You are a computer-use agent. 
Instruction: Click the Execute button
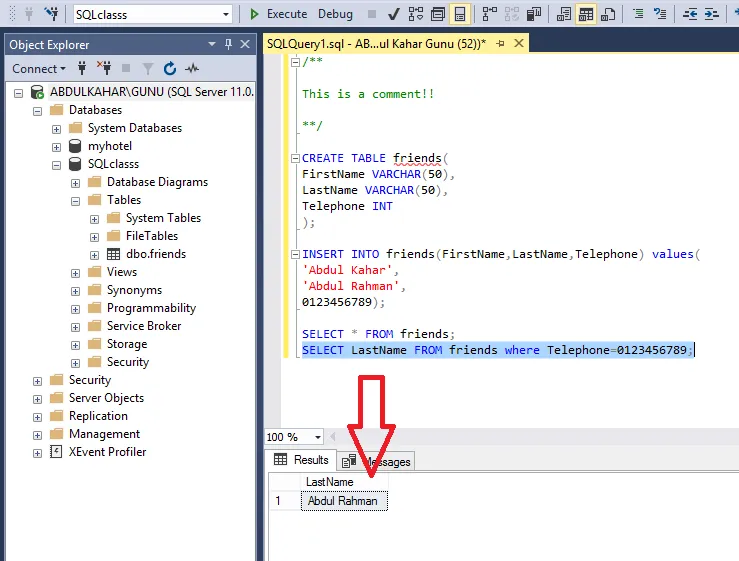pos(278,14)
